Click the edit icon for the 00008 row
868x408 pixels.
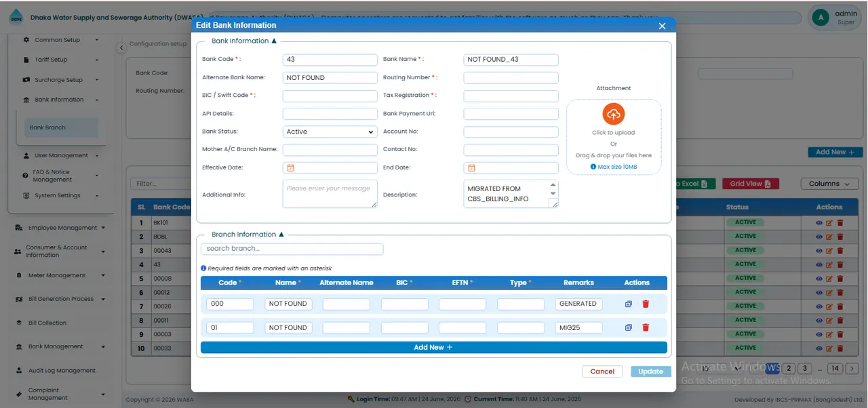pyautogui.click(x=829, y=278)
